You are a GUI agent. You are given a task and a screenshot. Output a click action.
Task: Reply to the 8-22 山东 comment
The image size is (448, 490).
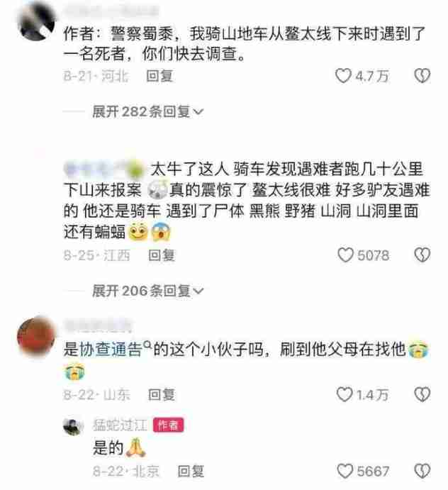point(162,395)
